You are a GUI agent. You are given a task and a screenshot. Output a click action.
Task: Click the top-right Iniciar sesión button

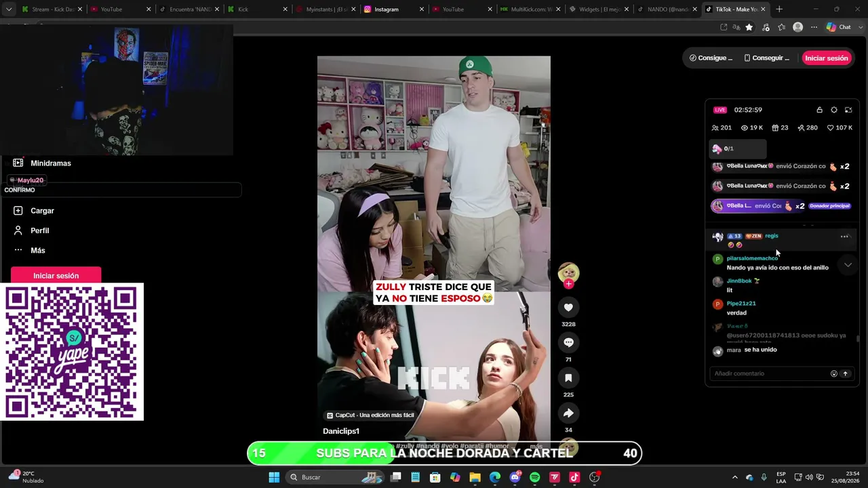(x=826, y=58)
